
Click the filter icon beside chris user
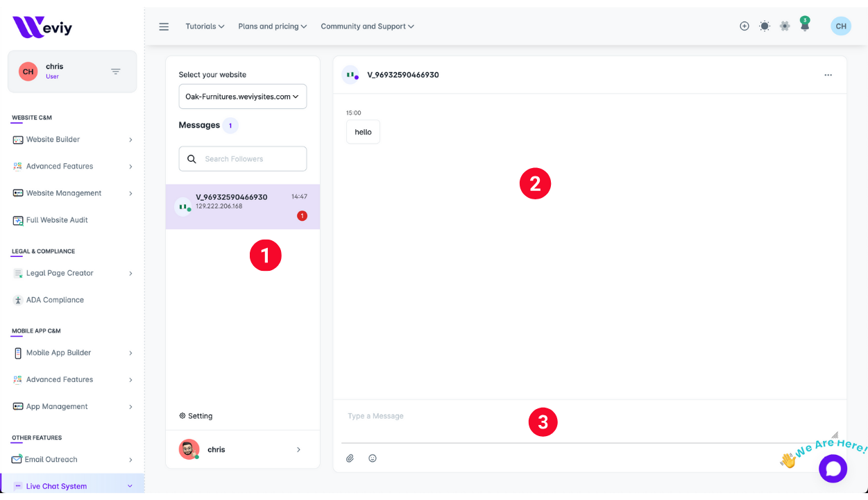pos(116,72)
